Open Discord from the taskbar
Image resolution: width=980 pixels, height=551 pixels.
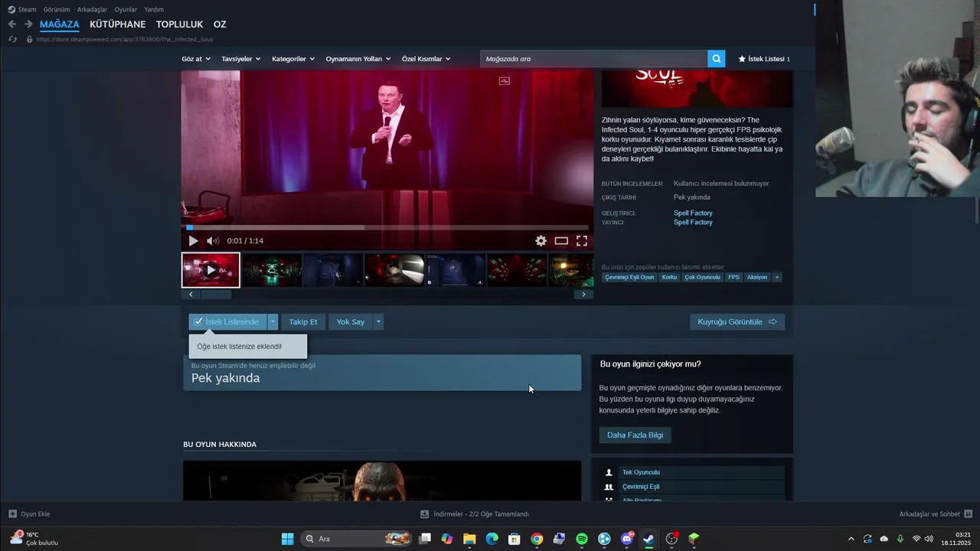click(627, 539)
